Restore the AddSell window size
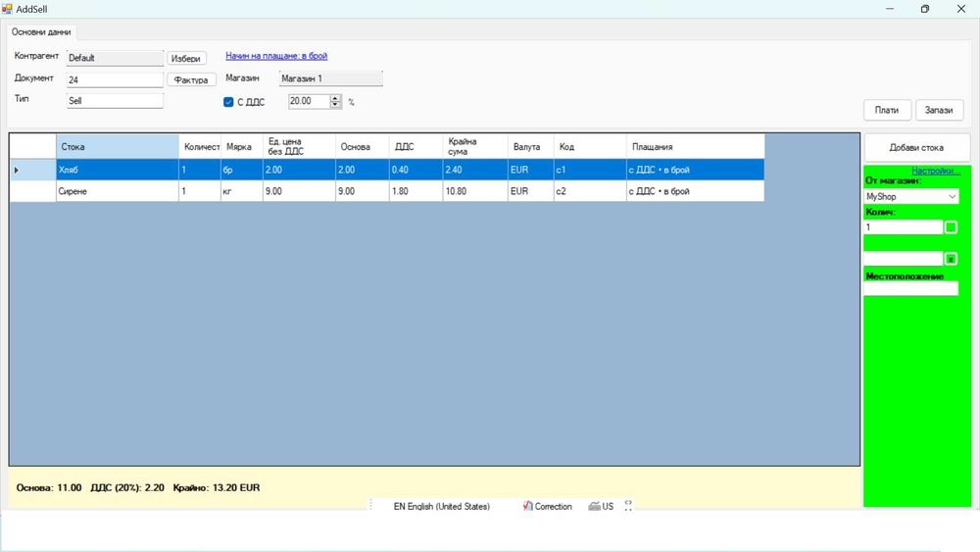This screenshot has height=552, width=980. coord(925,9)
